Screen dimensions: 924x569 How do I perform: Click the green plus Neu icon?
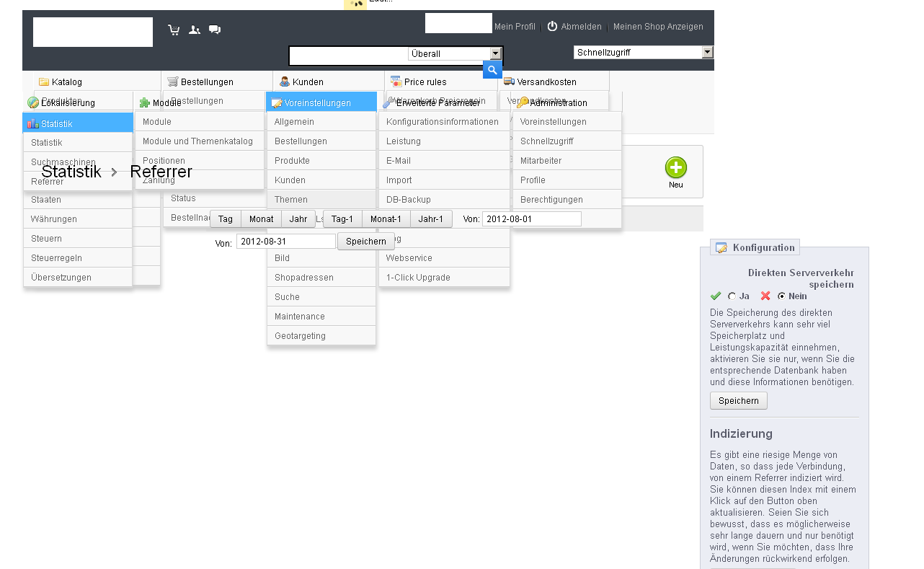676,168
